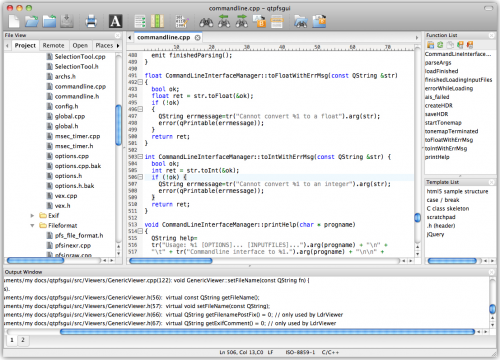This screenshot has width=500, height=360.
Task: Click the binary digits with pencil icon
Action: coord(182,21)
